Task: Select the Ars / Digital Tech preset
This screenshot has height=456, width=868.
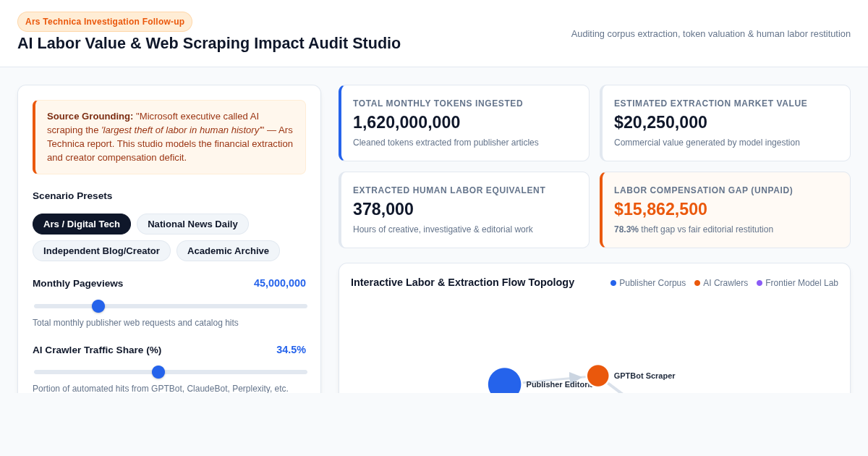Action: pyautogui.click(x=82, y=224)
